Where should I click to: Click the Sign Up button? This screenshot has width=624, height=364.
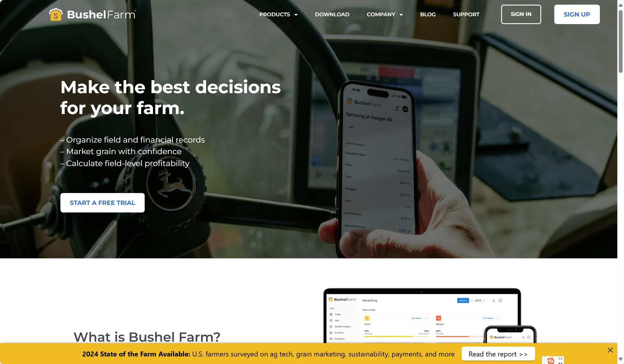click(577, 14)
